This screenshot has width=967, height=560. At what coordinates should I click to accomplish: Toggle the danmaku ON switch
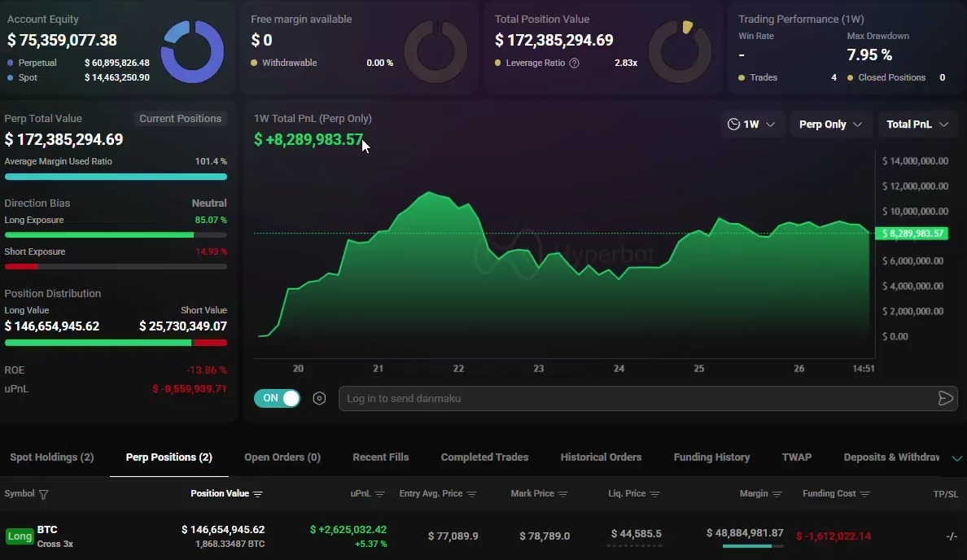coord(277,398)
